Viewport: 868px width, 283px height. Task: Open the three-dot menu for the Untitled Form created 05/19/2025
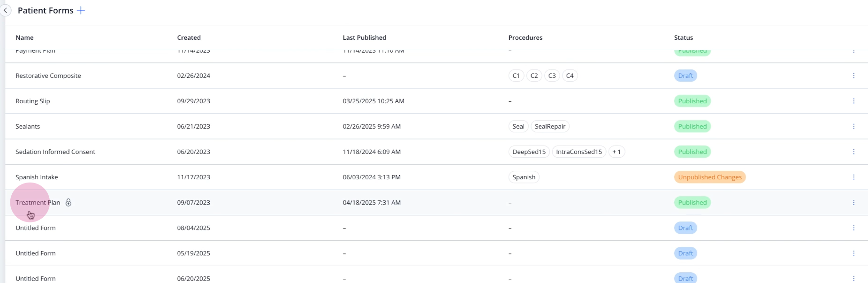pos(853,253)
